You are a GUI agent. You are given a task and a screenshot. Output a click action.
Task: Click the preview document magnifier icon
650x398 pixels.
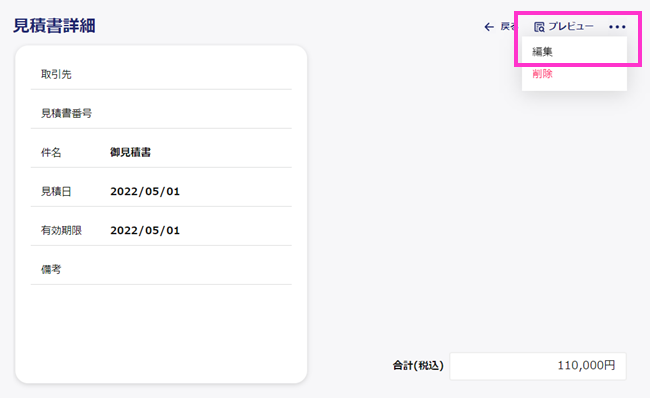539,27
